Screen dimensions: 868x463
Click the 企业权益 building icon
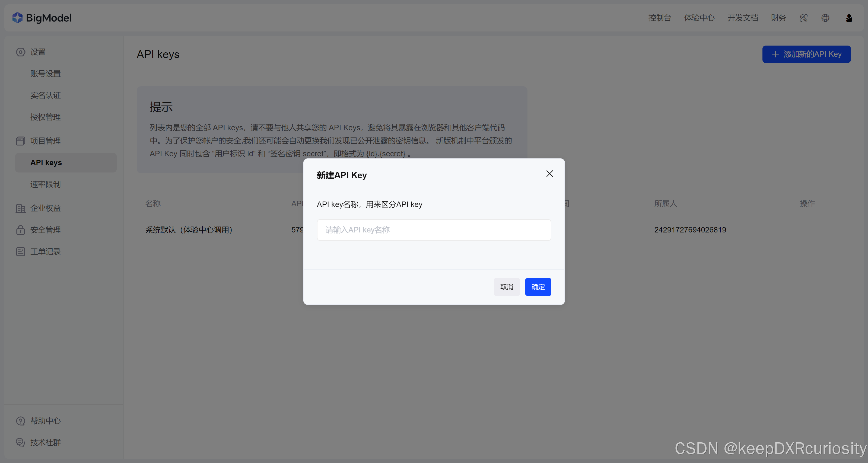pyautogui.click(x=21, y=208)
